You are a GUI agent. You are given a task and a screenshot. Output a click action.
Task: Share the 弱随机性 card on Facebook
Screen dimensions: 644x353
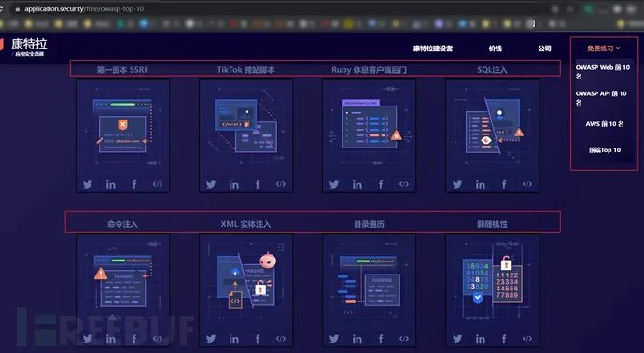pos(504,339)
